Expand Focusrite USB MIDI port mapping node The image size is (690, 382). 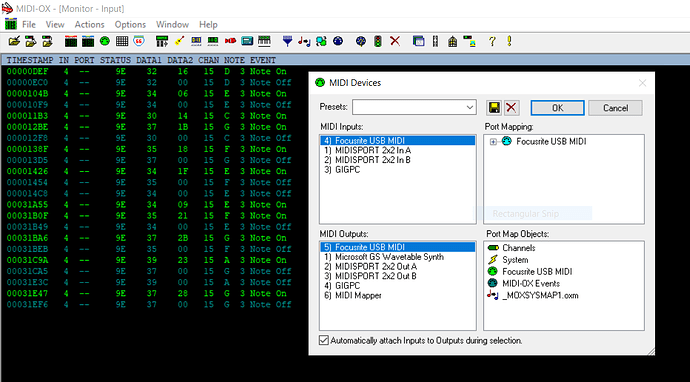[493, 142]
